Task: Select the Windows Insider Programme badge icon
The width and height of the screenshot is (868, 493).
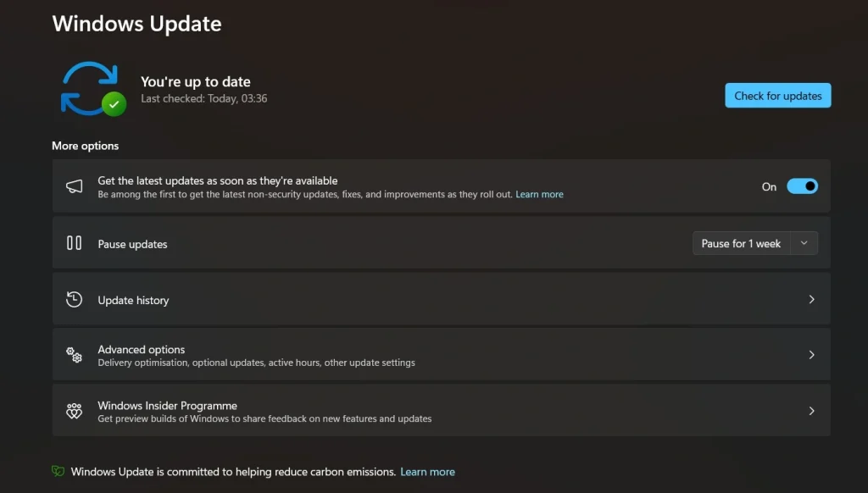Action: pos(75,411)
